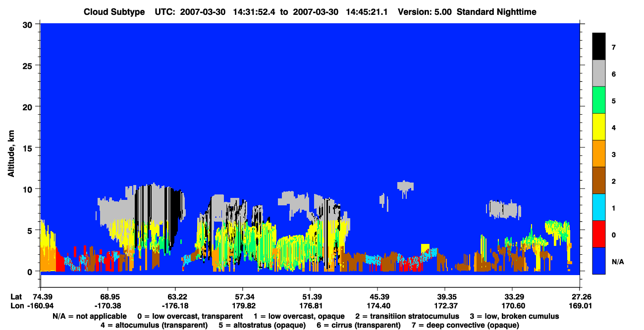This screenshot has width=644, height=330.
Task: Click the 'Standard Nighttime' title text
Action: (x=495, y=12)
